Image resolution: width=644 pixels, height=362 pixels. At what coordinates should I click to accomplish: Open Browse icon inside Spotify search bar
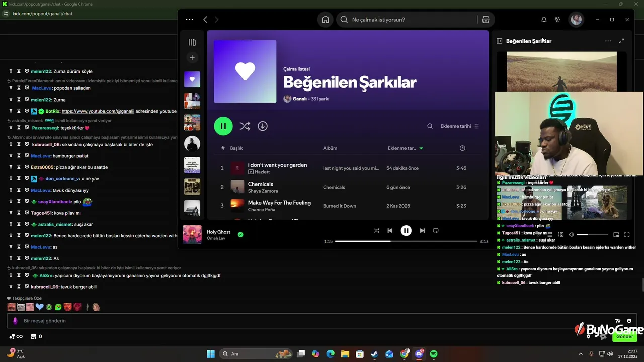[486, 20]
